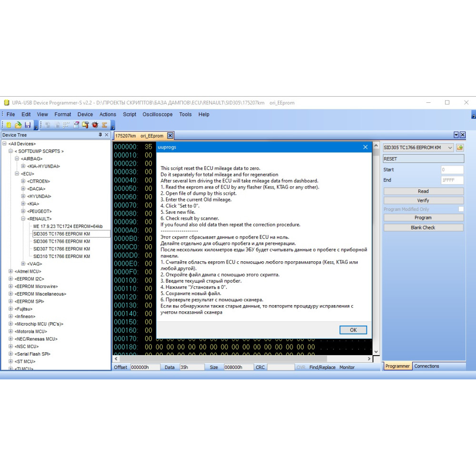
Task: Close the programmer side panel
Action: pyautogui.click(x=463, y=135)
